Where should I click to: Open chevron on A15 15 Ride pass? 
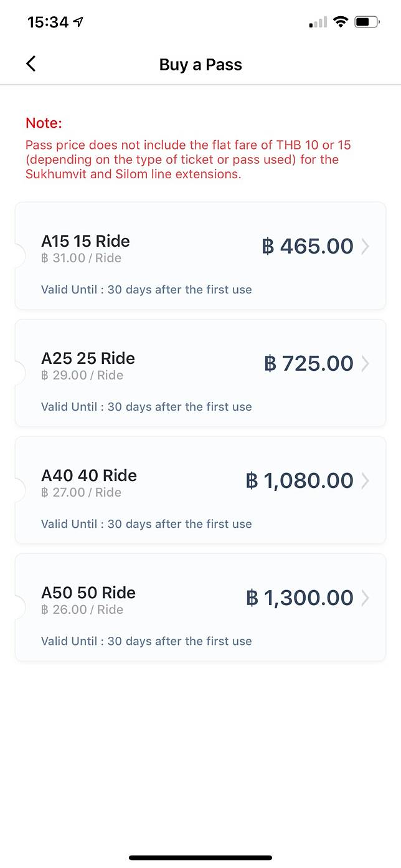[x=365, y=246]
